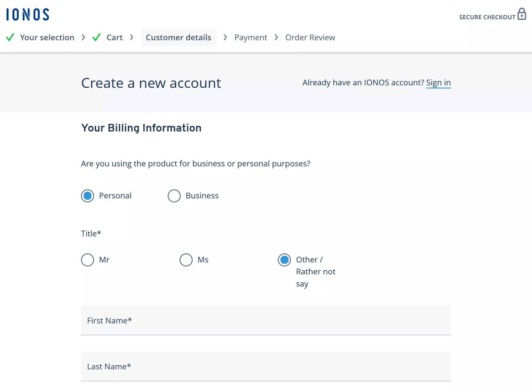Select the Other / Rather not say title

click(x=284, y=260)
